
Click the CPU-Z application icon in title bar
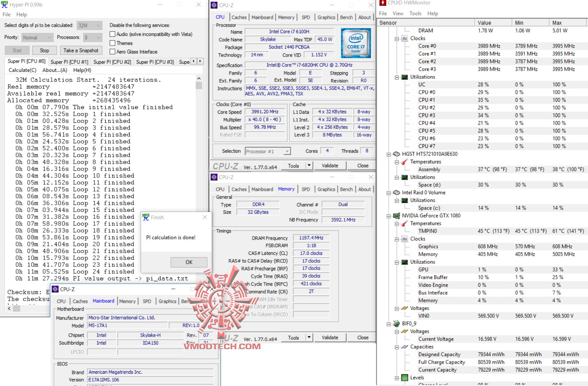214,5
